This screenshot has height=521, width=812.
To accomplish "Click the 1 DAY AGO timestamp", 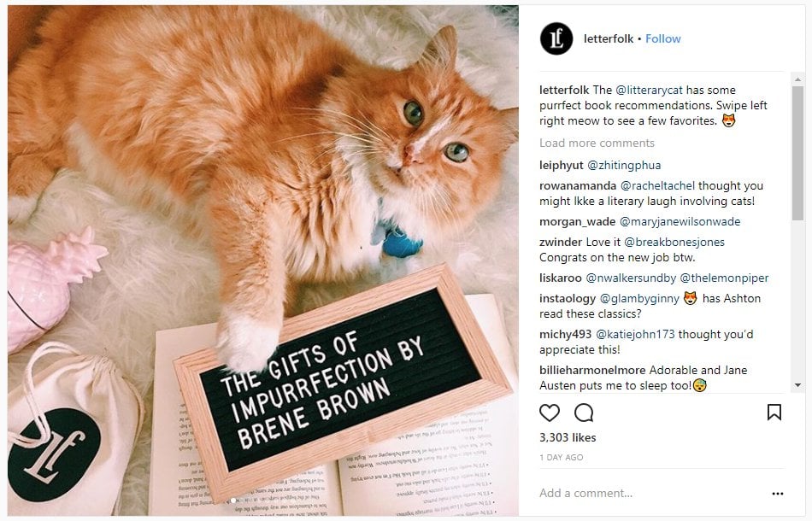I will [x=562, y=457].
